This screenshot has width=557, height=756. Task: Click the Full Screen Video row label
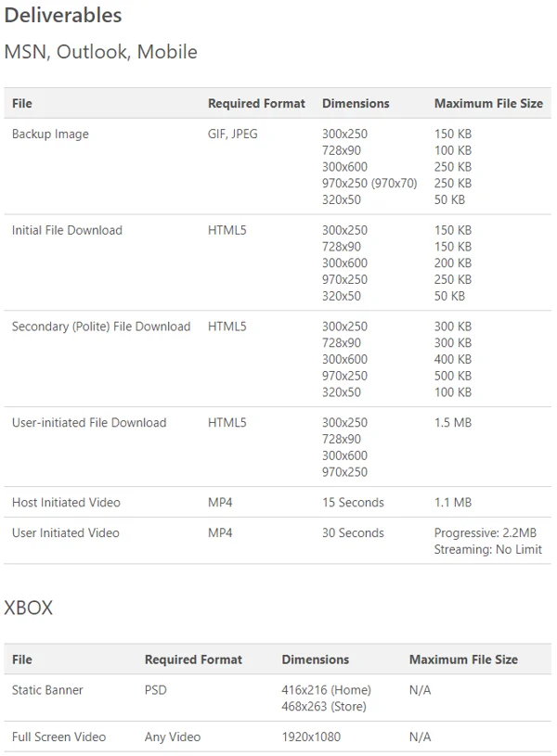[58, 737]
